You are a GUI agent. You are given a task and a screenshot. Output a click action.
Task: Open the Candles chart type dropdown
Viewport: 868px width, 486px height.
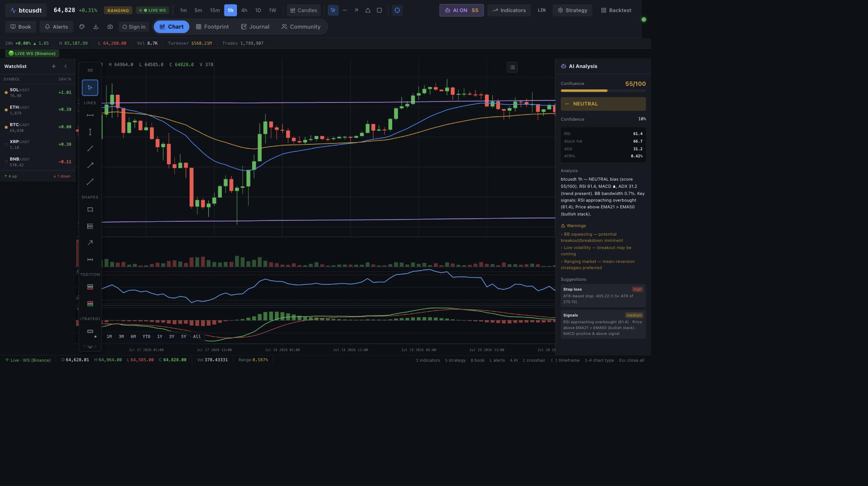[x=304, y=10]
